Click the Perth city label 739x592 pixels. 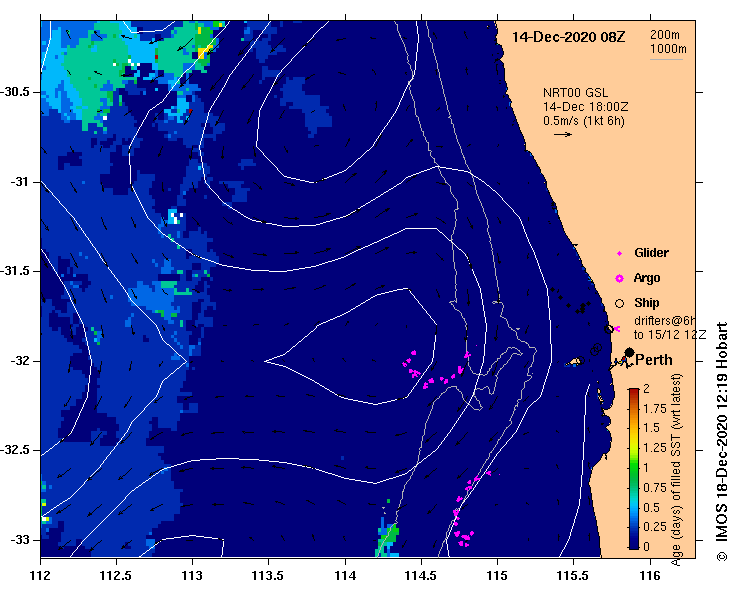pyautogui.click(x=654, y=360)
